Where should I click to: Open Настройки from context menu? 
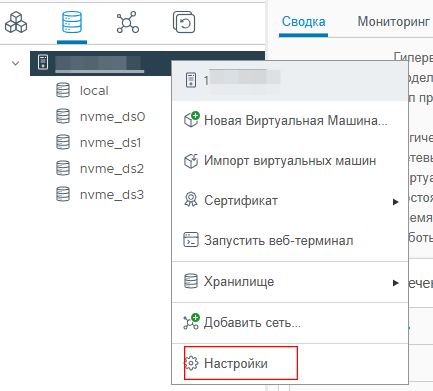[290, 363]
